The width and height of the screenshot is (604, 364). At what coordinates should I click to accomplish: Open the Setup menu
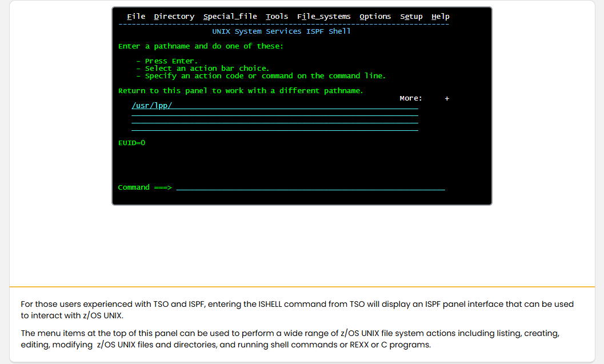[x=411, y=17]
